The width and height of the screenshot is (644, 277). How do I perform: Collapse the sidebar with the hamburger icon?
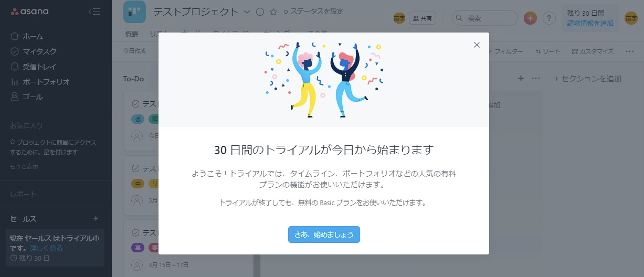click(94, 11)
